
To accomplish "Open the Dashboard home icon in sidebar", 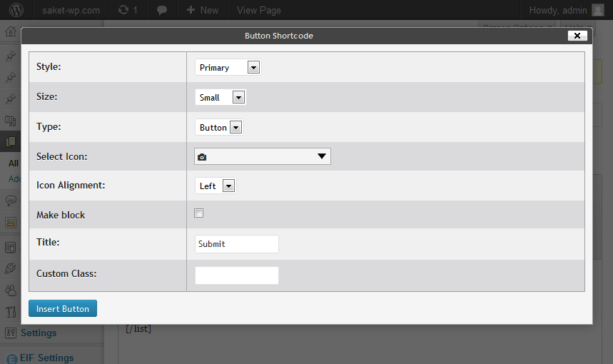I will 11,31.
